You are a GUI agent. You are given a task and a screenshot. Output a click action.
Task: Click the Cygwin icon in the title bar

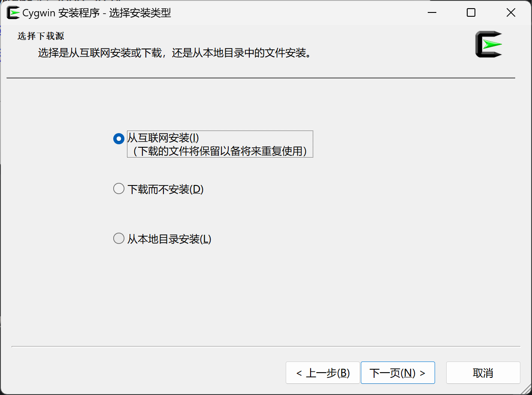[13, 13]
